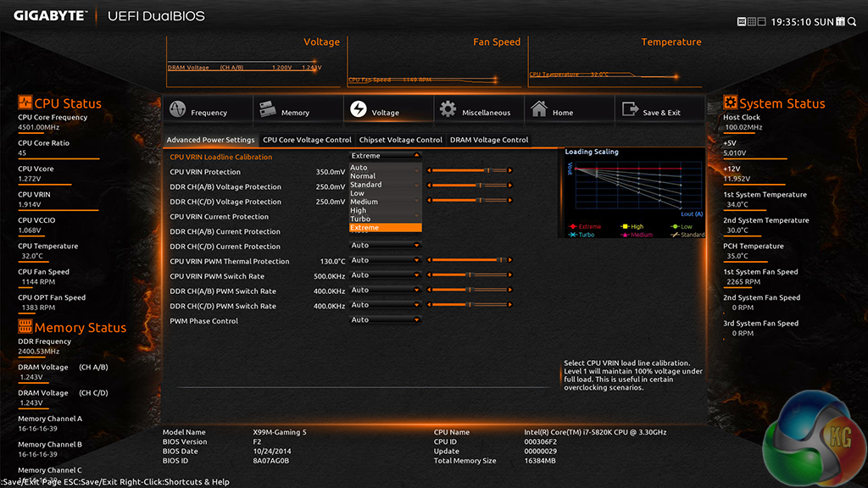Expand CPU VRIN PWM Switch Rate dropdown
Viewport: 868px width, 488px height.
(384, 275)
